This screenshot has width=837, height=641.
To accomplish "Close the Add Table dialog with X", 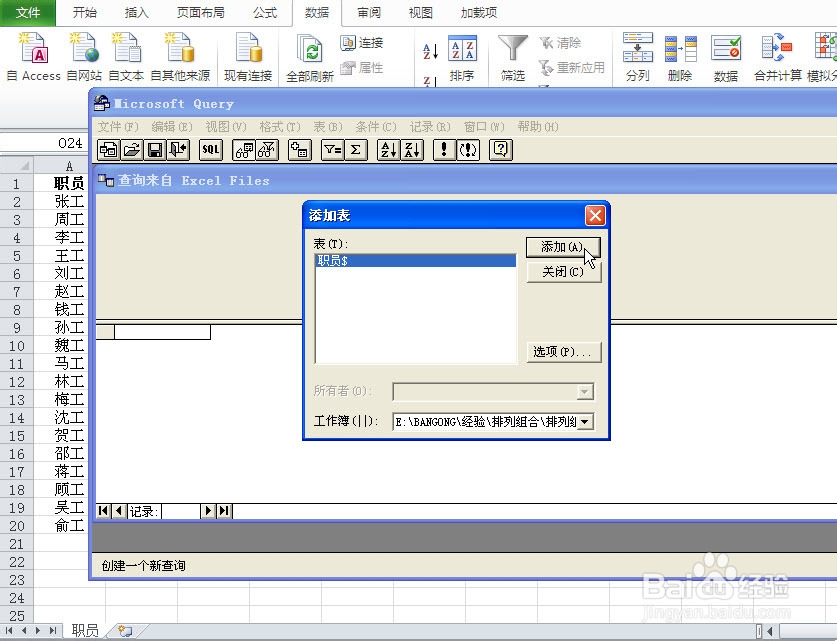I will [595, 216].
